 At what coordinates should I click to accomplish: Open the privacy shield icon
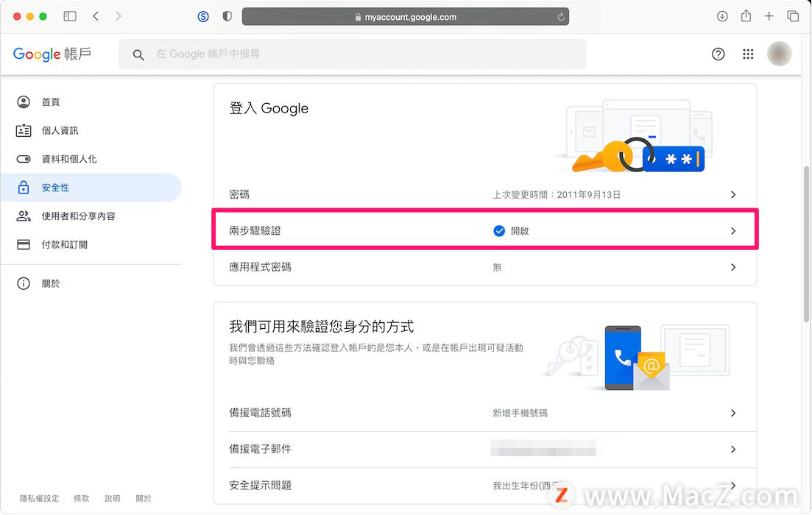(x=227, y=17)
